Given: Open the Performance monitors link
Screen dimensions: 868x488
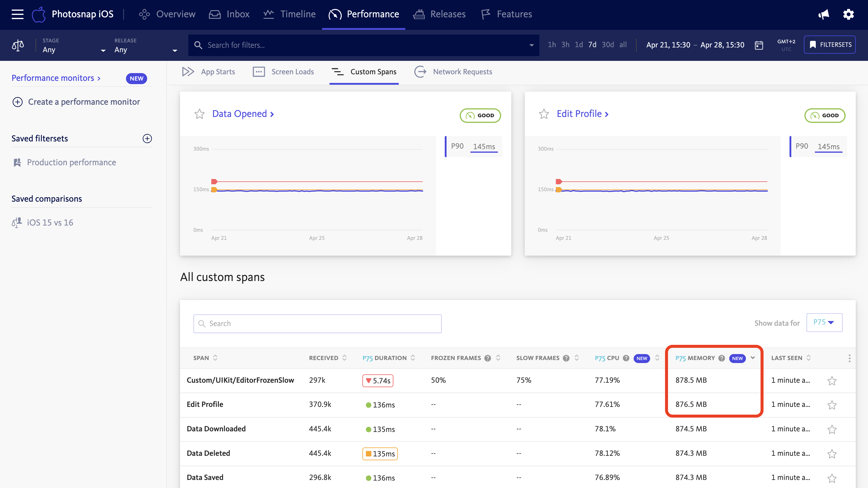Looking at the screenshot, I should tap(56, 78).
